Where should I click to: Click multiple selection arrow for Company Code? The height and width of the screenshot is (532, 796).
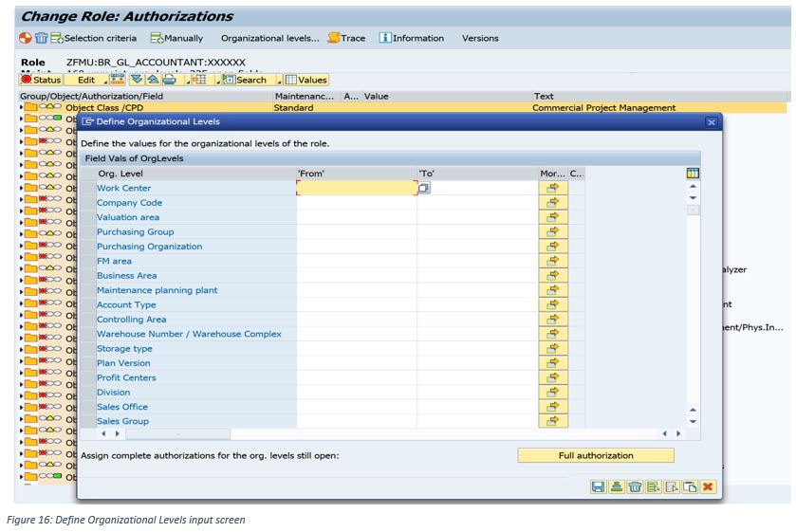point(553,203)
